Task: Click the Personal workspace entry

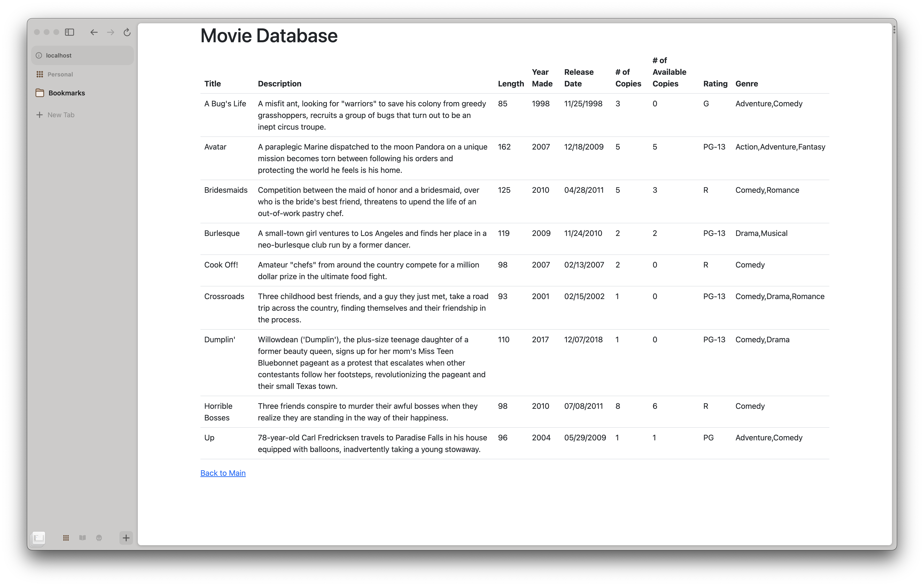Action: [x=60, y=74]
